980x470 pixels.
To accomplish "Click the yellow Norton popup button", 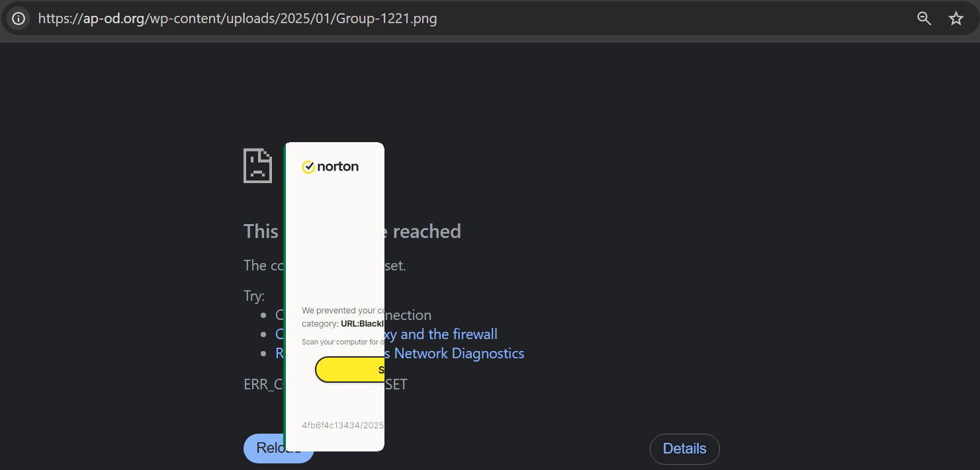I will 350,370.
